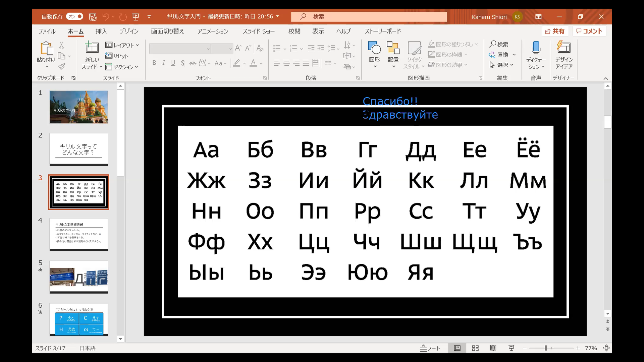Toggle Bold formatting button
This screenshot has width=644, height=362.
pyautogui.click(x=154, y=63)
